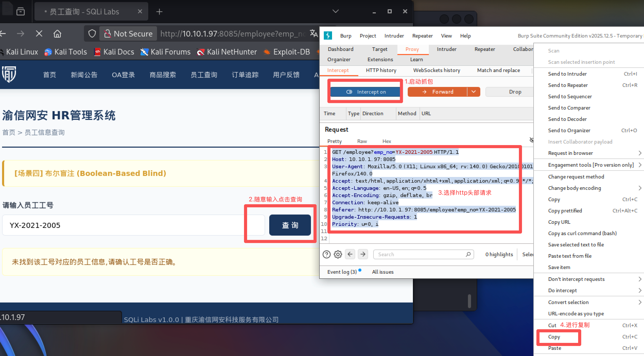Click the search magnifier icon in Burp

(468, 254)
